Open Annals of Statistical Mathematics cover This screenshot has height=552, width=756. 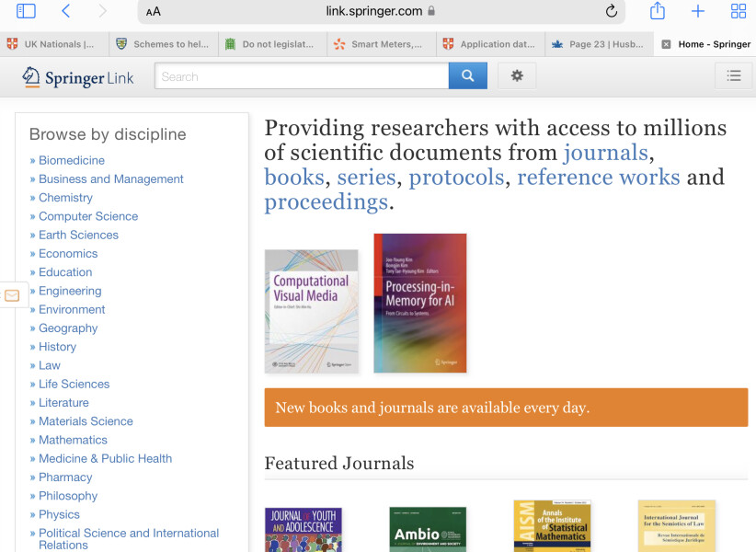click(x=552, y=526)
